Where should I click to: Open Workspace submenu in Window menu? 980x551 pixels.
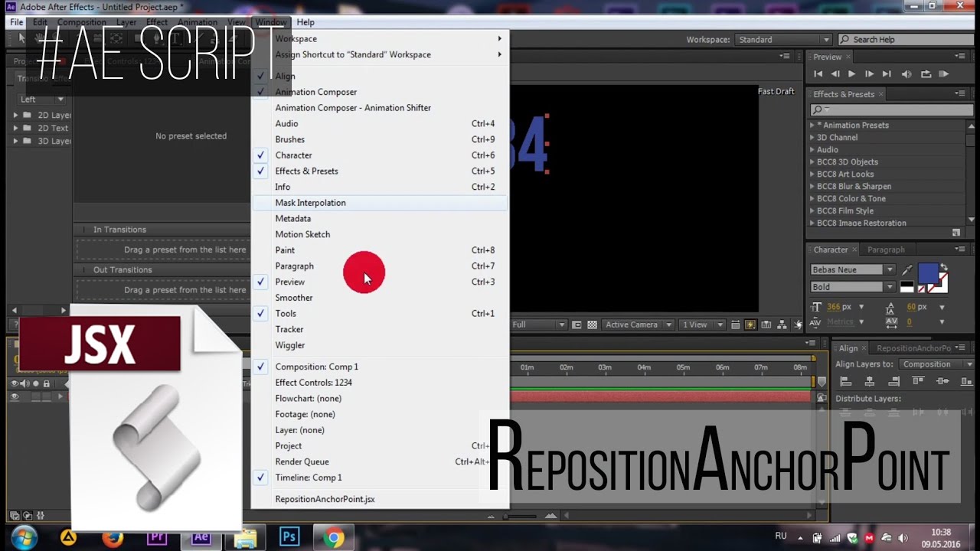click(x=381, y=39)
